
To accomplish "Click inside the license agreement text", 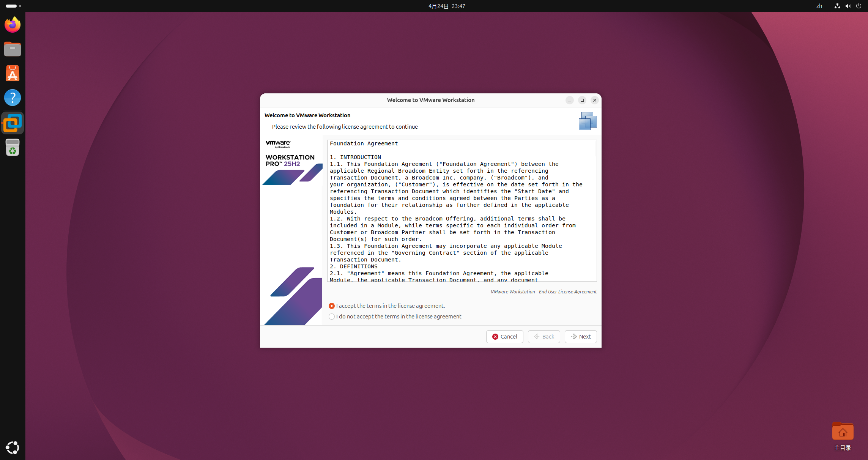I will tap(462, 211).
